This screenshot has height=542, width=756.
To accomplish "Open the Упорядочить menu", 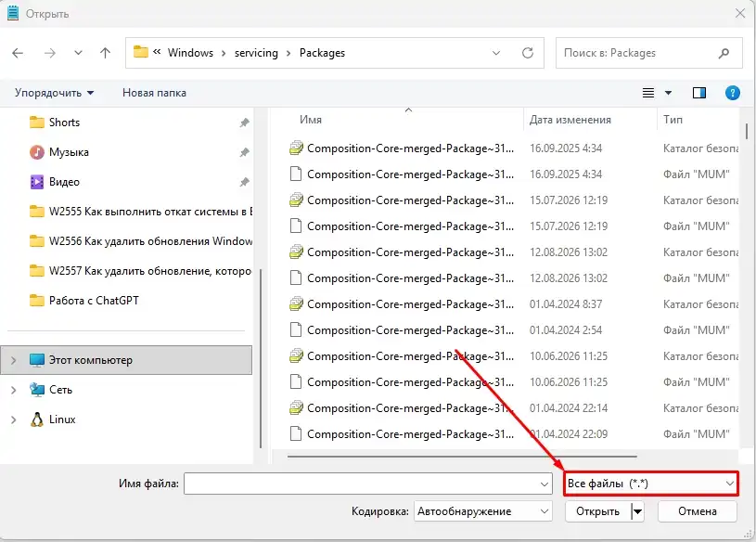I will [x=54, y=93].
